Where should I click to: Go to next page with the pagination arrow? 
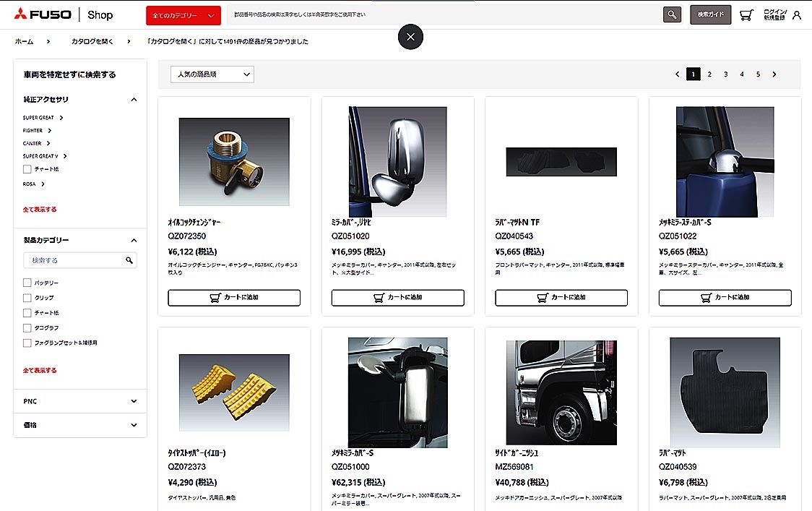click(774, 74)
